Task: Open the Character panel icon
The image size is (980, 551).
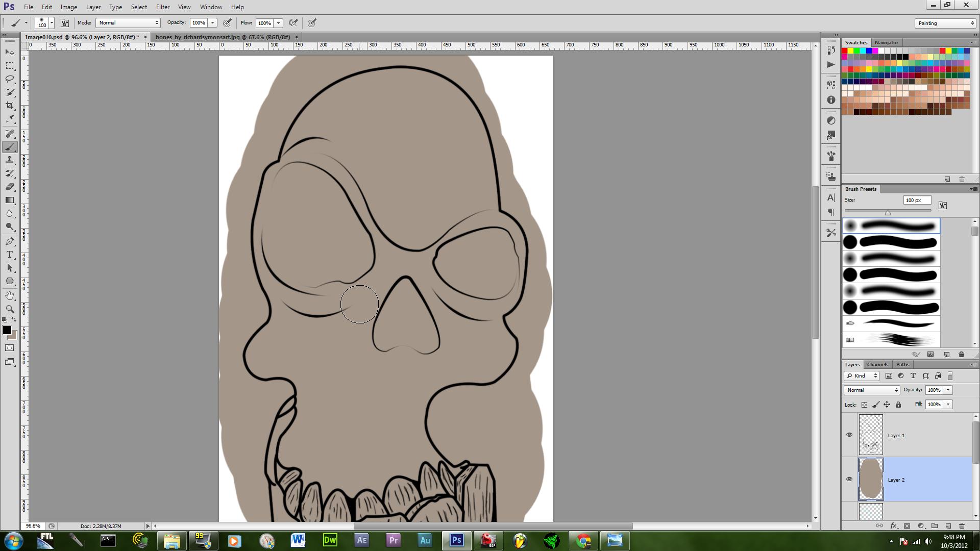Action: point(831,197)
